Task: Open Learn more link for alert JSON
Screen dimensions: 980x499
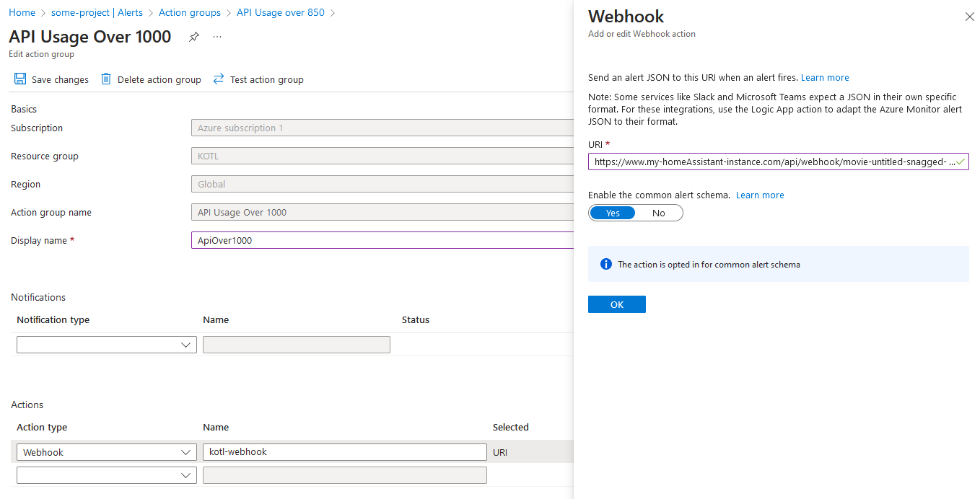Action: tap(825, 78)
